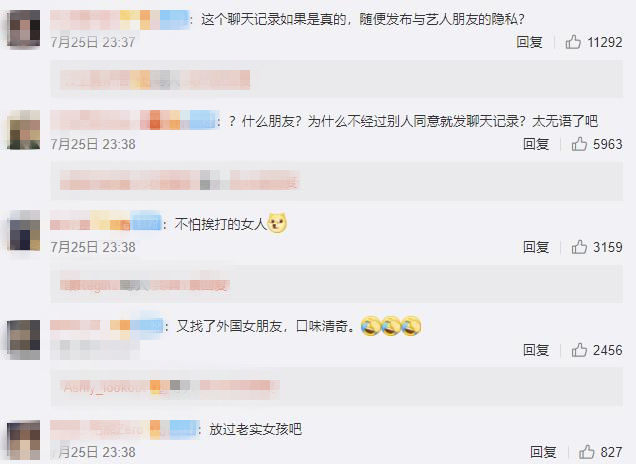Screen dimensions: 636x464
Task: Open avatar of the 口味清奇 commenter
Action: point(24,339)
